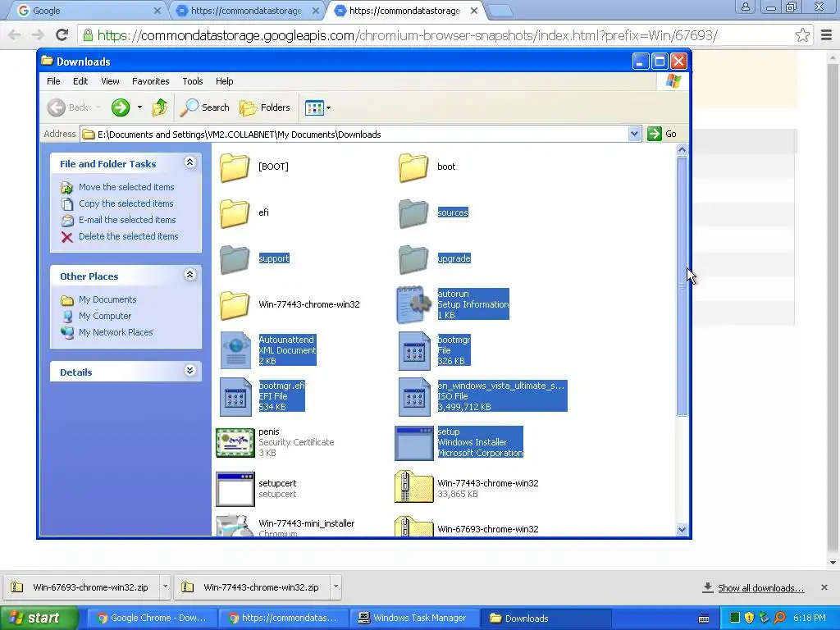Viewport: 840px width, 630px height.
Task: Select the Win-77443-mini_installer icon
Action: coord(235,526)
